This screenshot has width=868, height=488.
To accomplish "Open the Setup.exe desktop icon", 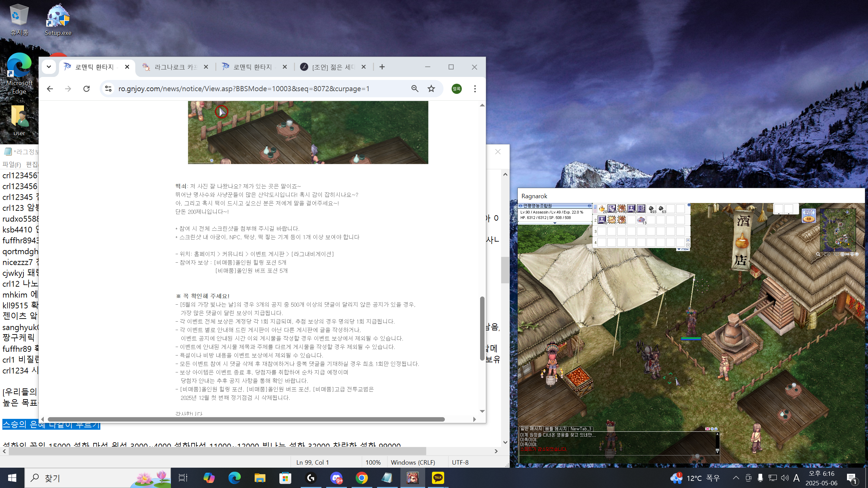I will pos(58,20).
